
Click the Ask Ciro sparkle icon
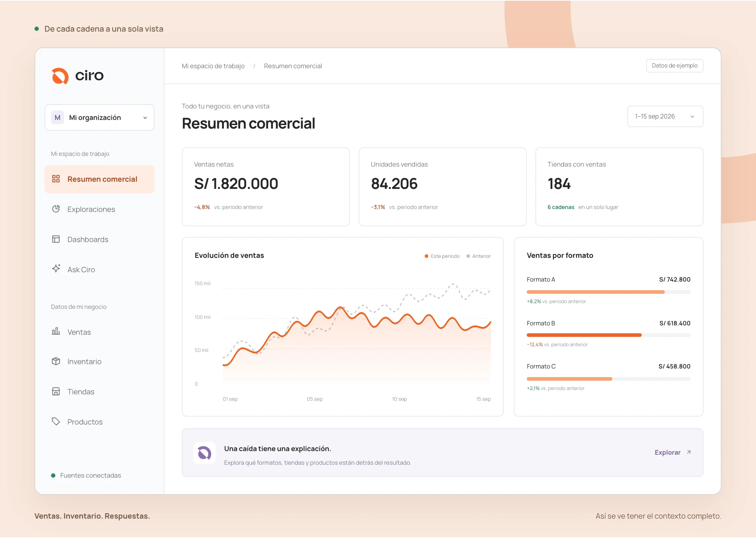point(56,269)
